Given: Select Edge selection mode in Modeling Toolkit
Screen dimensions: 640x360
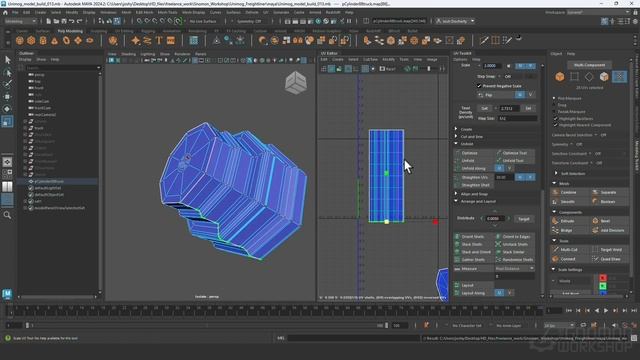Looking at the screenshot, I should click(589, 76).
